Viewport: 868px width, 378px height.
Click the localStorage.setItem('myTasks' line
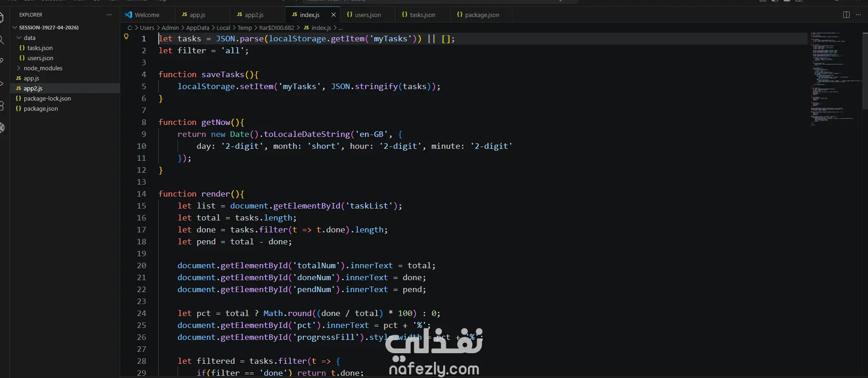(309, 86)
